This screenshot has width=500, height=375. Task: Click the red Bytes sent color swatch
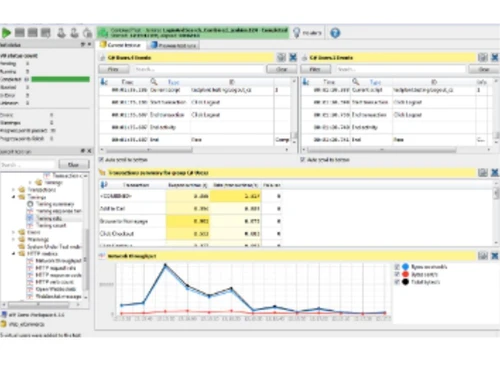point(405,274)
